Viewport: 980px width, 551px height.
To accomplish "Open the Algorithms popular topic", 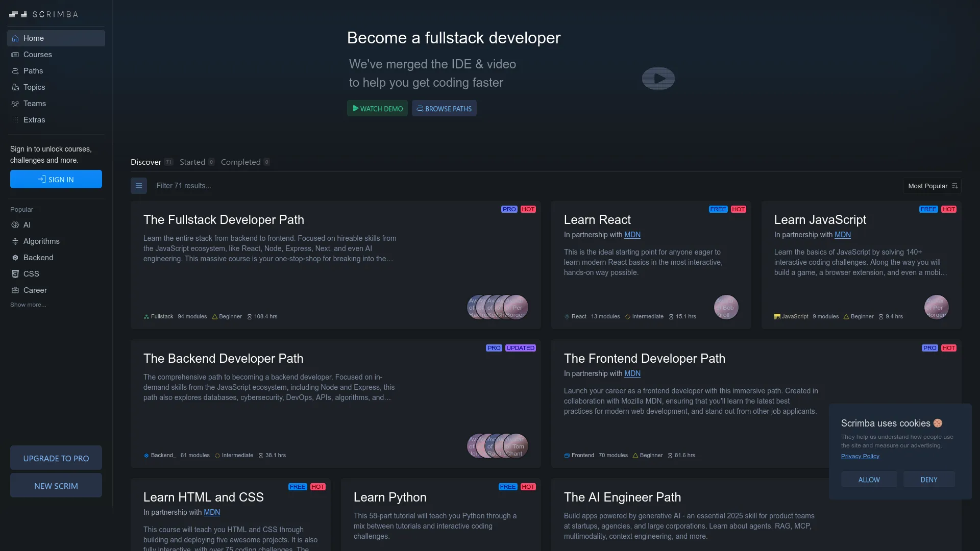I will coord(56,241).
